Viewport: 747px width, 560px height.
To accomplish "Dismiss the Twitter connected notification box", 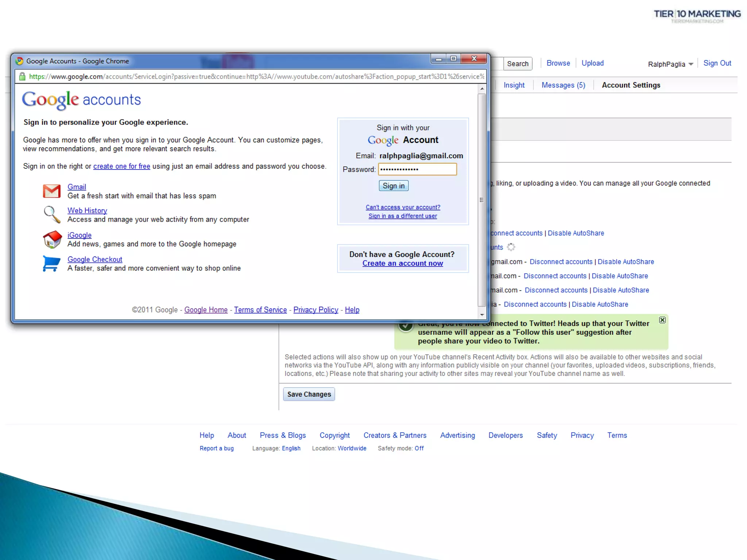I will tap(662, 320).
